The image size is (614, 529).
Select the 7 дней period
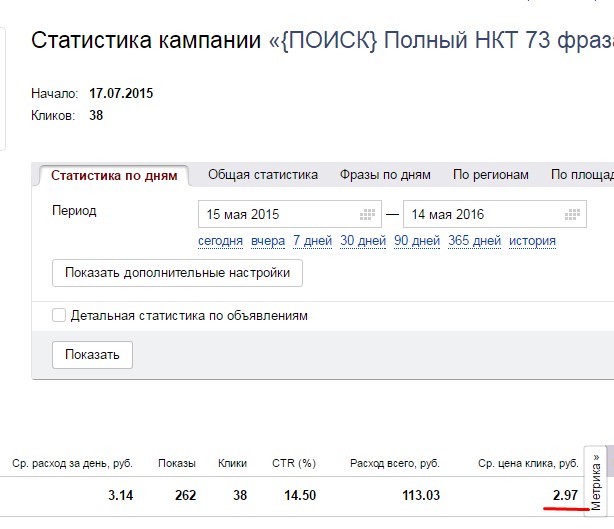[312, 241]
